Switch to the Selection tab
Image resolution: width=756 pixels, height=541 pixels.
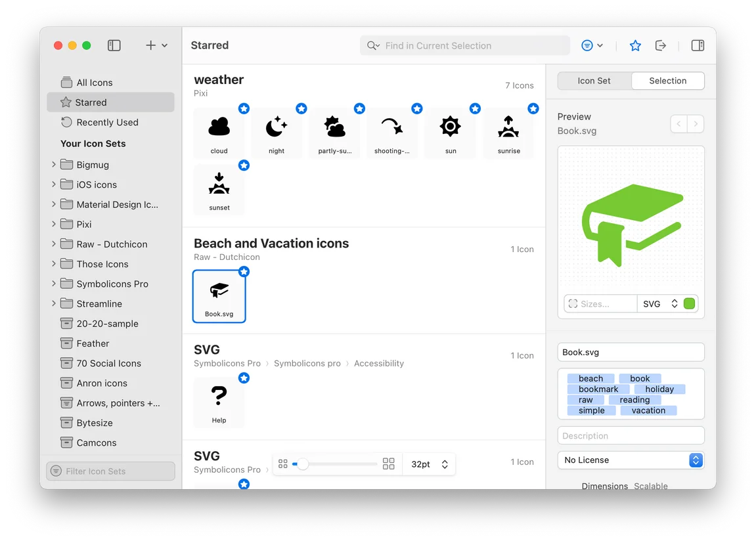667,81
